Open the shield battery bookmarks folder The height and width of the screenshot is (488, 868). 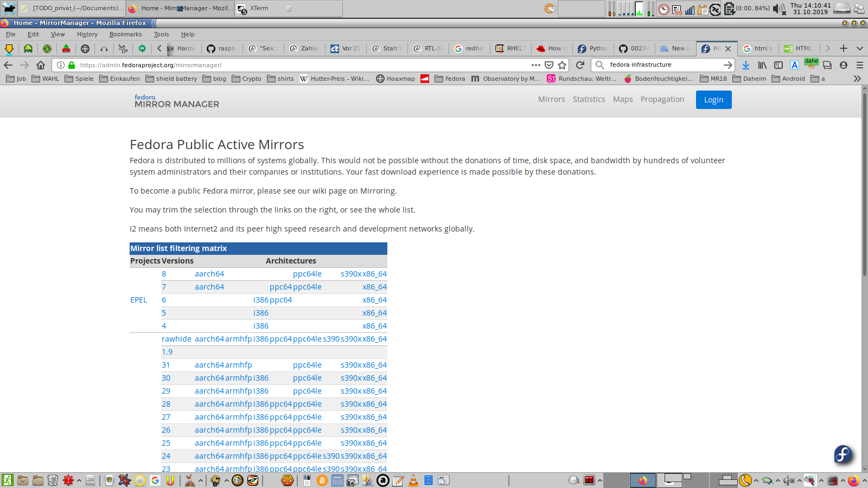tap(171, 79)
